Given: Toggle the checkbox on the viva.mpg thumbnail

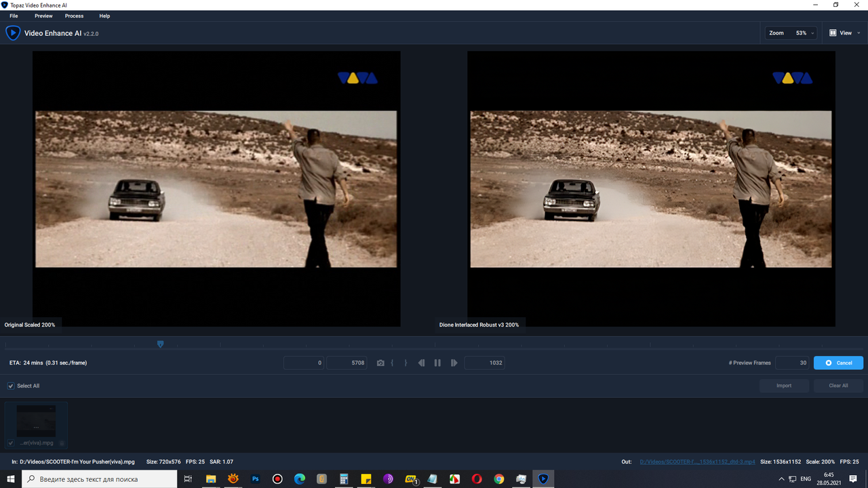Looking at the screenshot, I should coord(11,443).
